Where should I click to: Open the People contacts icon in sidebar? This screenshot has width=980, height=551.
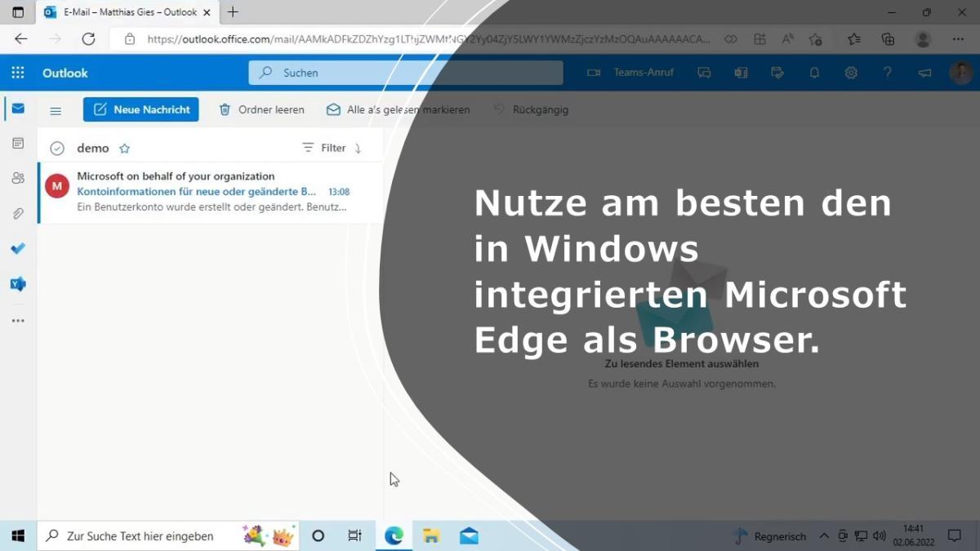18,178
